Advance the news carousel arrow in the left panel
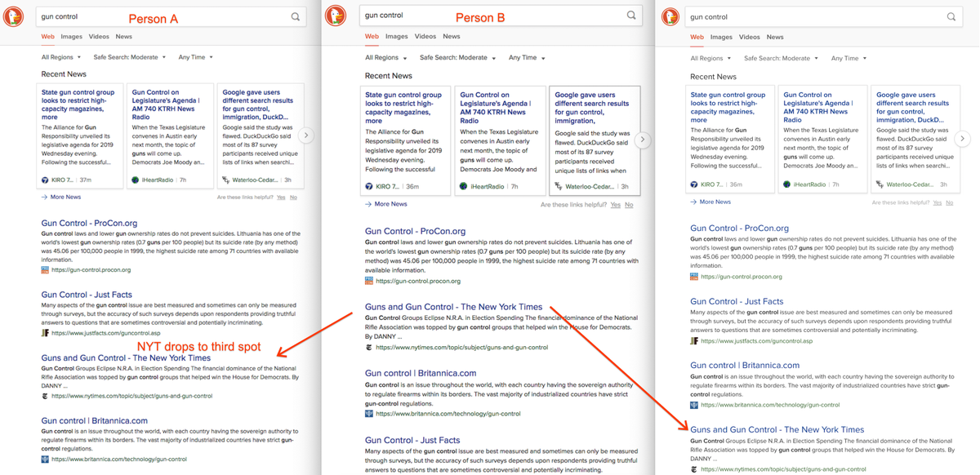Image resolution: width=980 pixels, height=475 pixels. point(306,135)
